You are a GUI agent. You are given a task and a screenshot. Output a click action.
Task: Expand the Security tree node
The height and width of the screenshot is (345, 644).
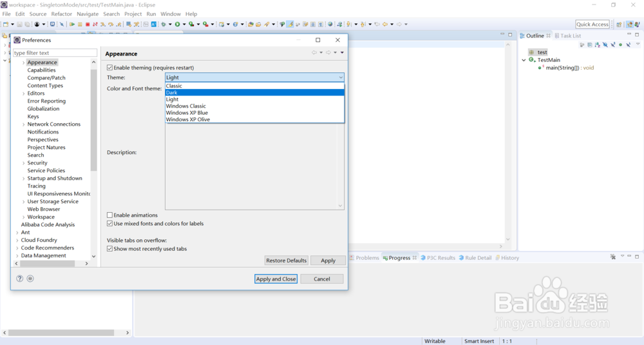click(23, 163)
